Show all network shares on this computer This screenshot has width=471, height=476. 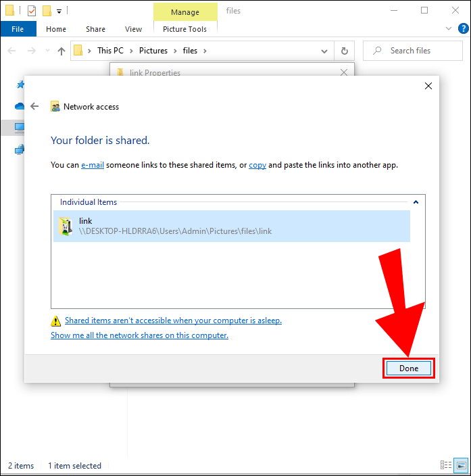140,335
